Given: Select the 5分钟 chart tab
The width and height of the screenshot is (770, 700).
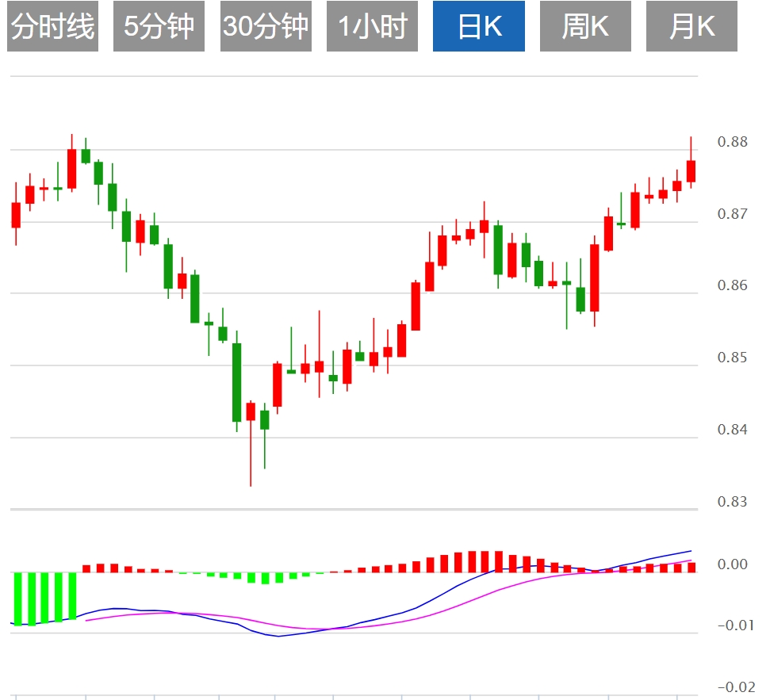Looking at the screenshot, I should 159,26.
